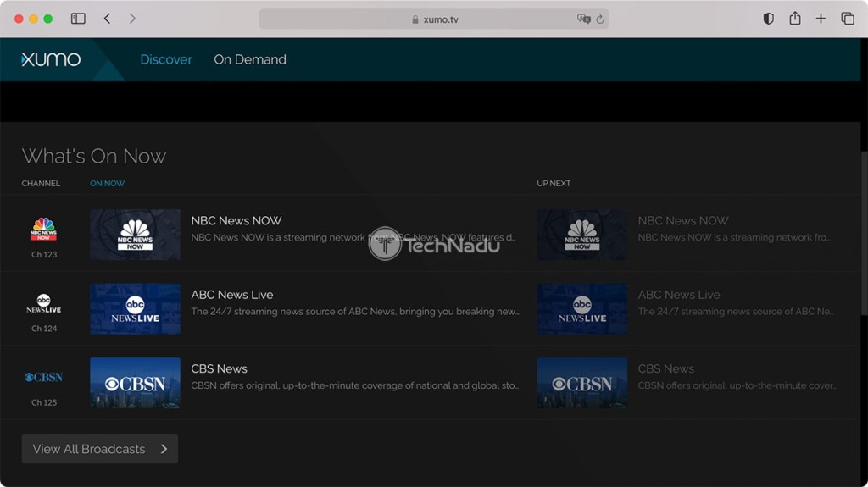Open a new tab with plus icon

(x=821, y=19)
